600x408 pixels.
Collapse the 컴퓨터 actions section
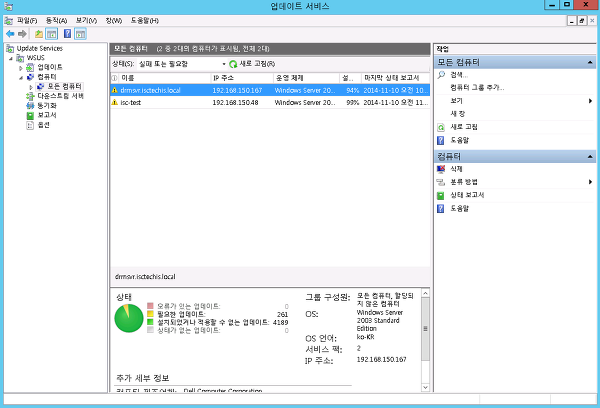(x=590, y=157)
